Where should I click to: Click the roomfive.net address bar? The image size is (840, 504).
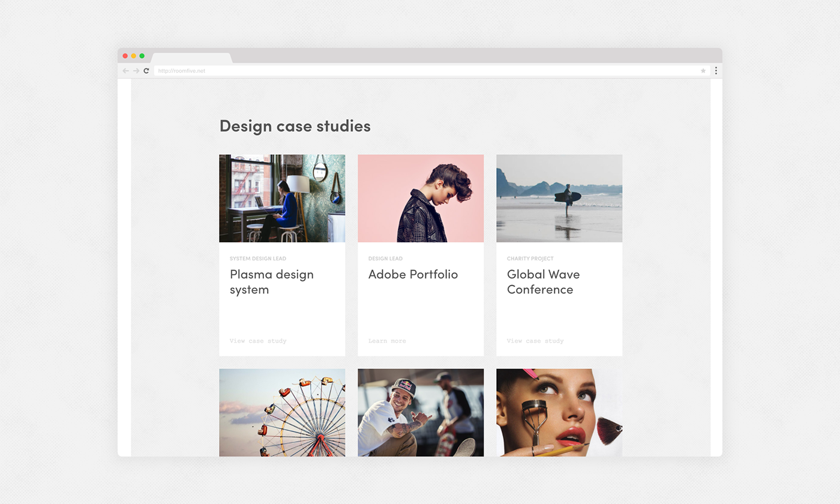tap(432, 71)
